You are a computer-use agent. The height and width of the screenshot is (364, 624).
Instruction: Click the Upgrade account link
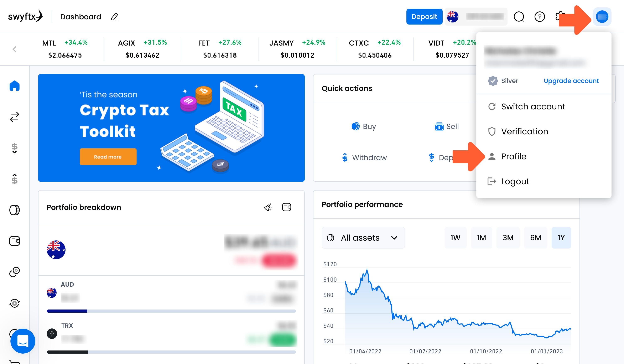coord(571,81)
